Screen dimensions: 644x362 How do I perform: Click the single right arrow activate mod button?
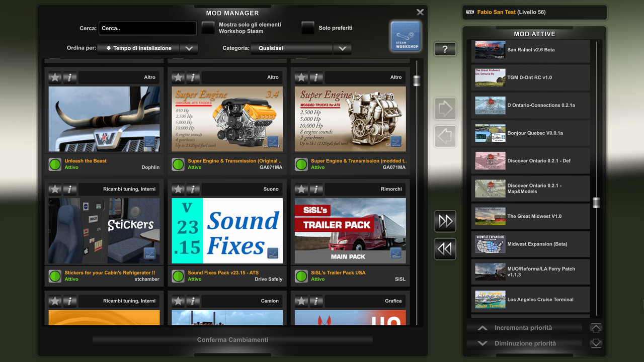pyautogui.click(x=445, y=108)
